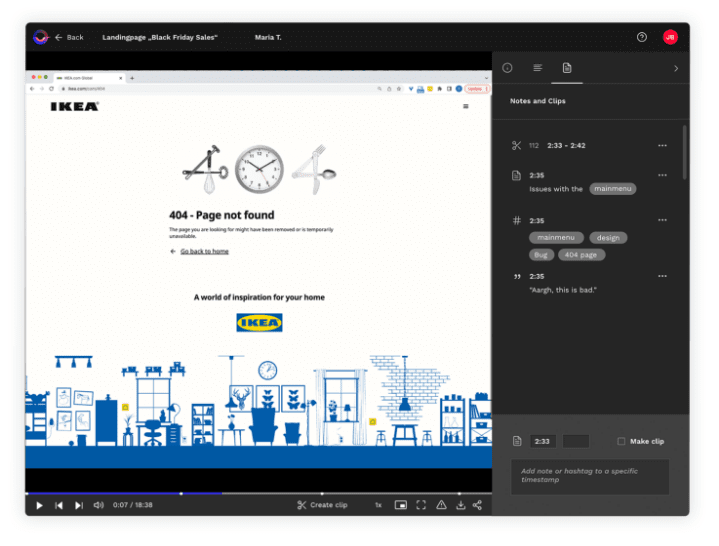Click the Notes and Clips heading
Viewport: 719px width, 546px height.
(x=537, y=101)
